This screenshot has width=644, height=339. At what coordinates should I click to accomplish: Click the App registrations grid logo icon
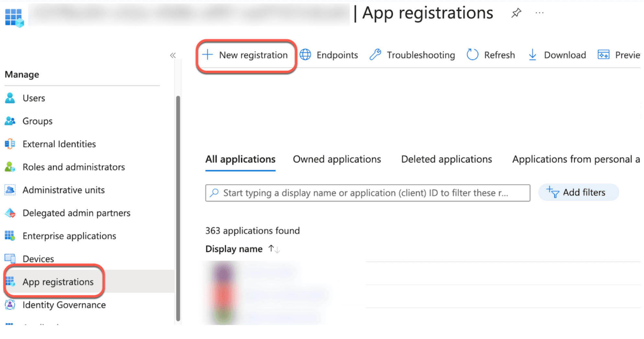[15, 17]
